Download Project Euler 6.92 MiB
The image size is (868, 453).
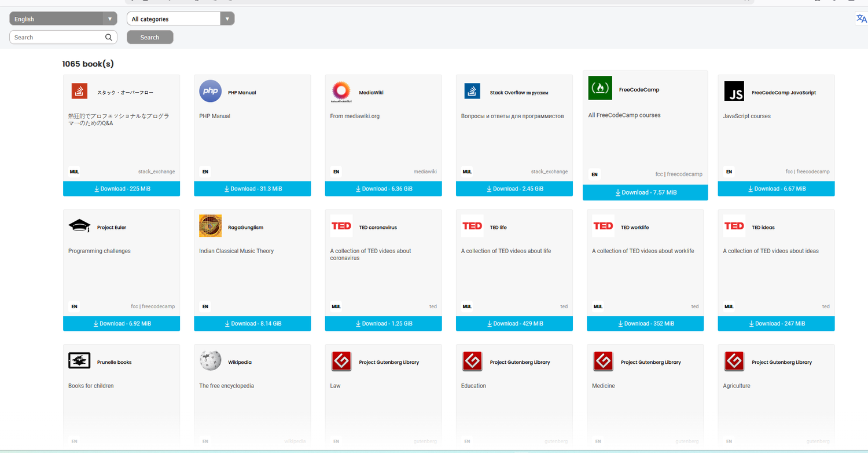pyautogui.click(x=122, y=324)
